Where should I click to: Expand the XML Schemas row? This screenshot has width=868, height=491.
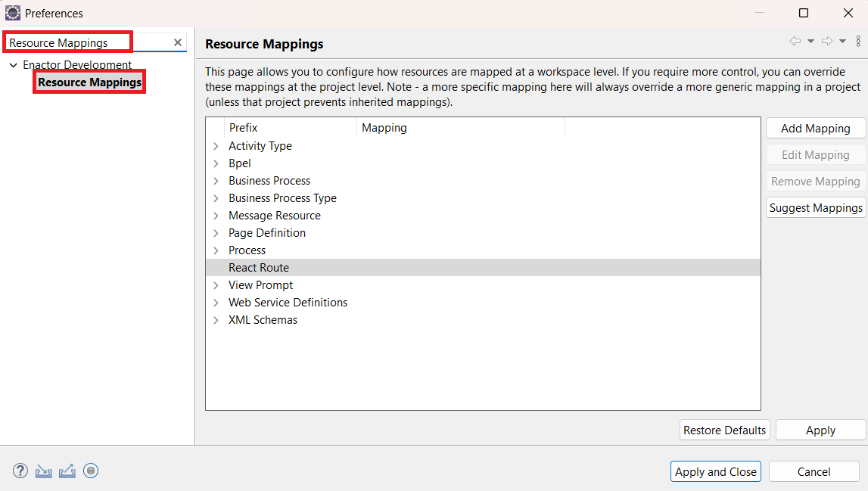tap(216, 320)
